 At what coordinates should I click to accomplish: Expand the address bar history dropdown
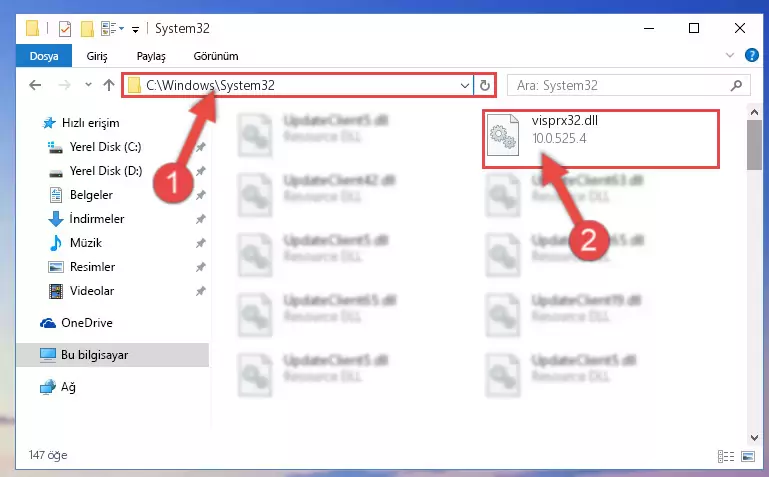(465, 86)
